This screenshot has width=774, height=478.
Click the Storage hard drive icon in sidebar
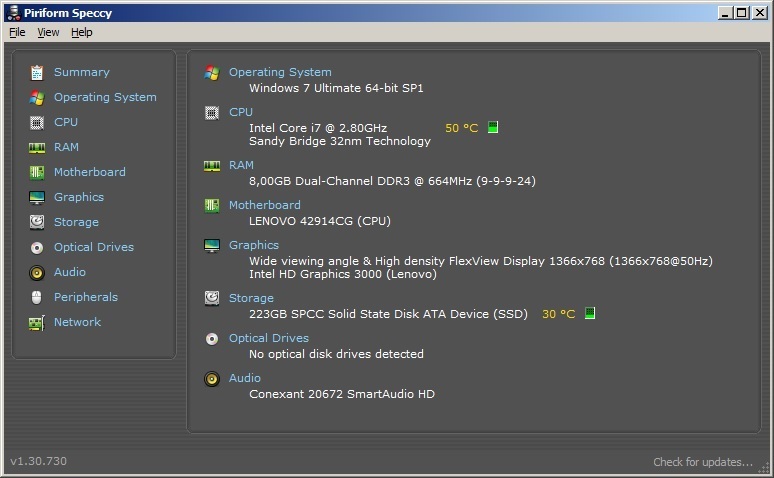point(37,222)
